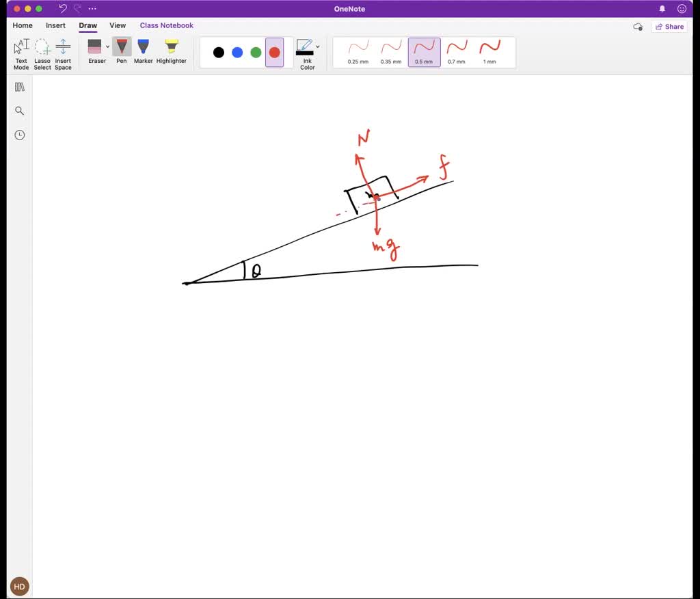The height and width of the screenshot is (599, 700).
Task: Select the 0.7 mm stroke thickness
Action: coord(457,53)
